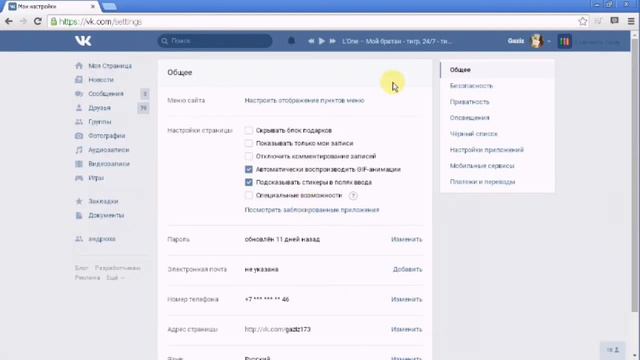Select Чёрный список settings tab
The width and height of the screenshot is (640, 360).
(x=497, y=133)
